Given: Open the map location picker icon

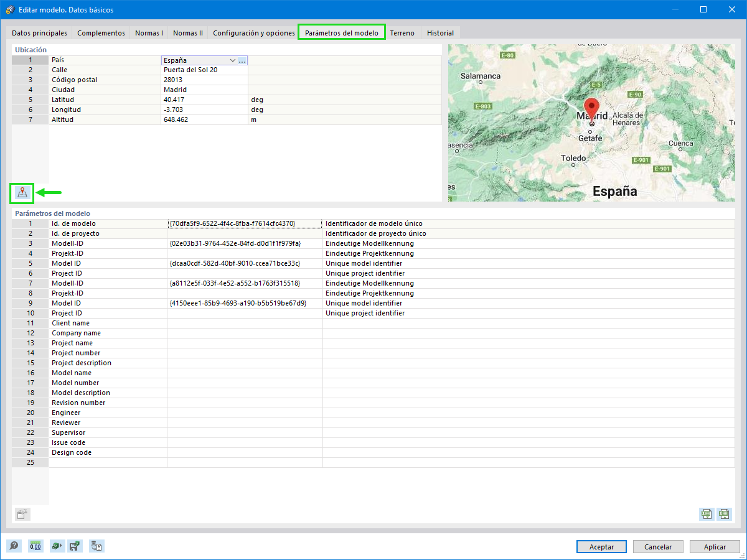Looking at the screenshot, I should [x=22, y=193].
